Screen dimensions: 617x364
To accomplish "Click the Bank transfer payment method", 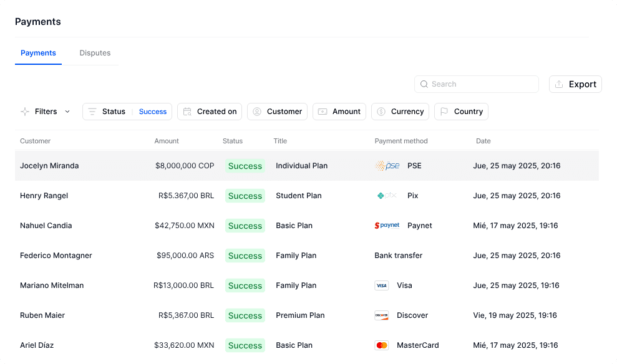I will (399, 256).
